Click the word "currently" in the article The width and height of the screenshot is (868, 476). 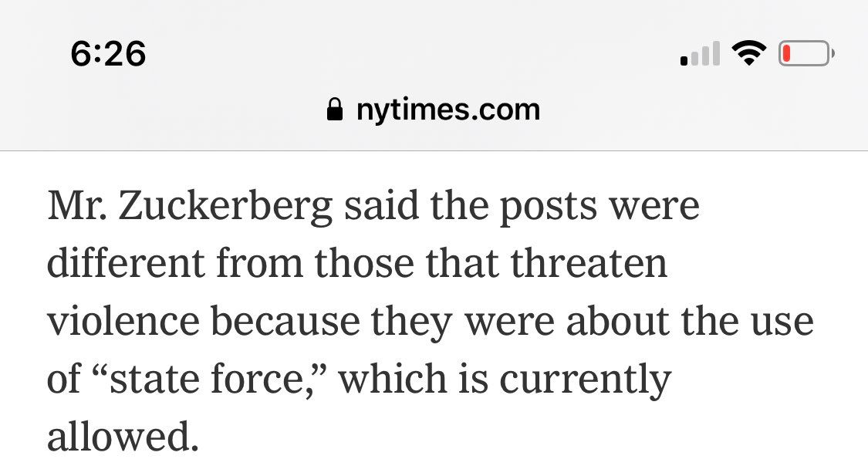pyautogui.click(x=579, y=380)
